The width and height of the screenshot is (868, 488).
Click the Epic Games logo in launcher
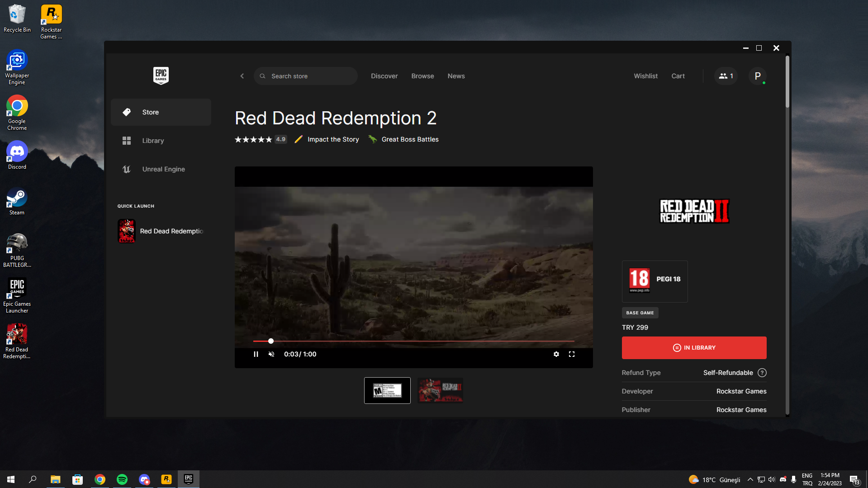click(x=161, y=76)
